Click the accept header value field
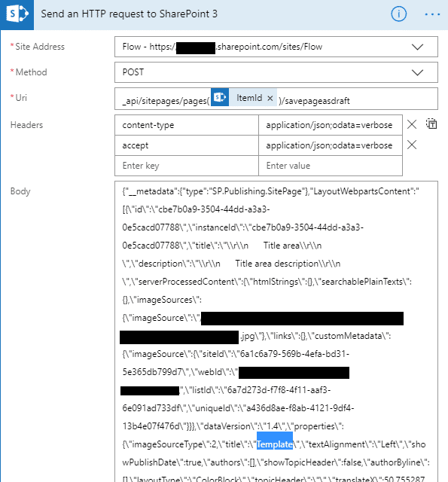Viewport: 448px width, 482px height. [331, 145]
